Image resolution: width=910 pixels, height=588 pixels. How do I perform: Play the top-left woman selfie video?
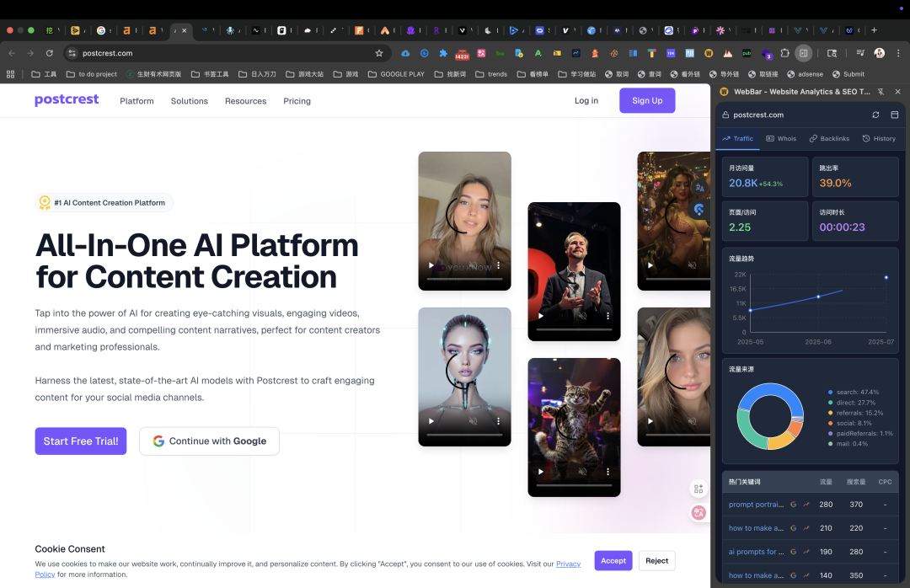coord(431,265)
